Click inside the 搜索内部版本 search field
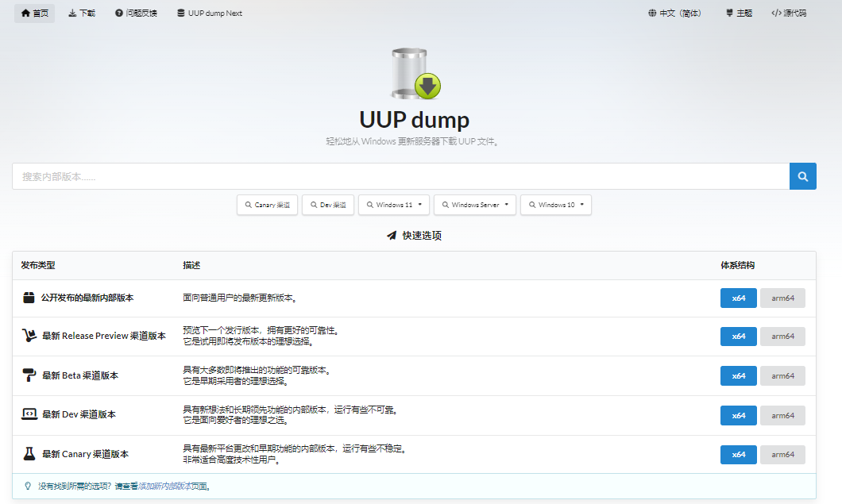Screen dimensions: 842x504 coord(318,175)
